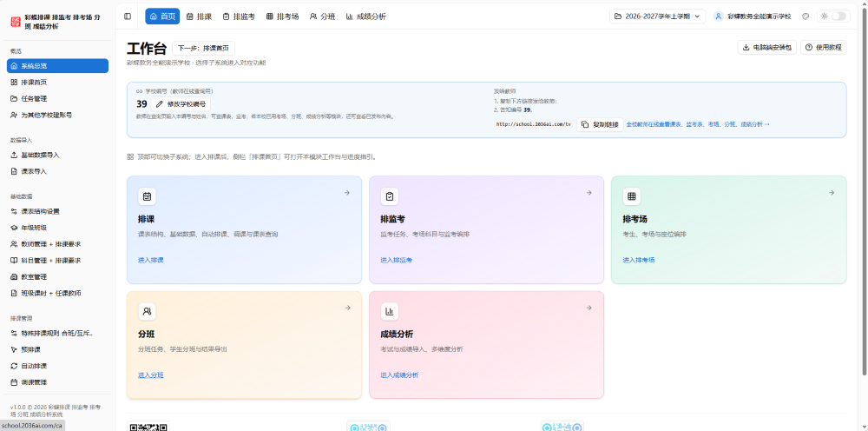
Task: Click the 进入排监考 link
Action: point(397,260)
